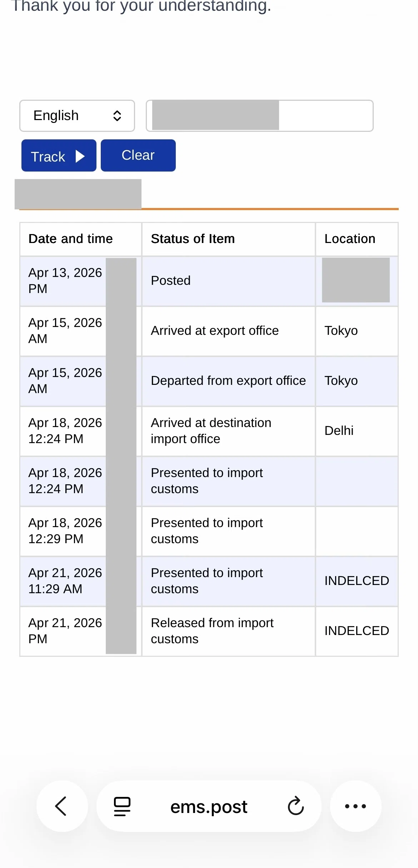This screenshot has width=418, height=868.
Task: Click the tracking number input field
Action: coord(260,116)
